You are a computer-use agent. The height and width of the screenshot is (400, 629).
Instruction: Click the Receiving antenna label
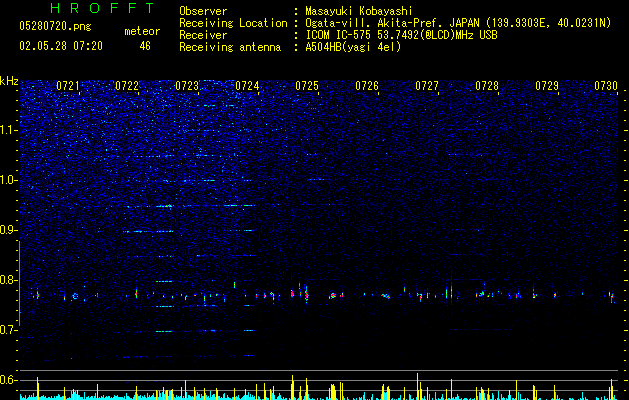point(230,47)
